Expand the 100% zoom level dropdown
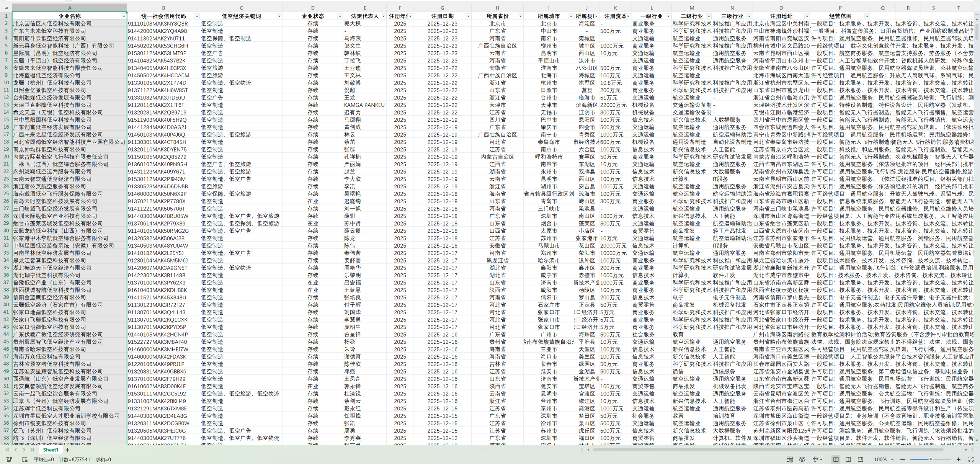980x464 pixels. 892,459
